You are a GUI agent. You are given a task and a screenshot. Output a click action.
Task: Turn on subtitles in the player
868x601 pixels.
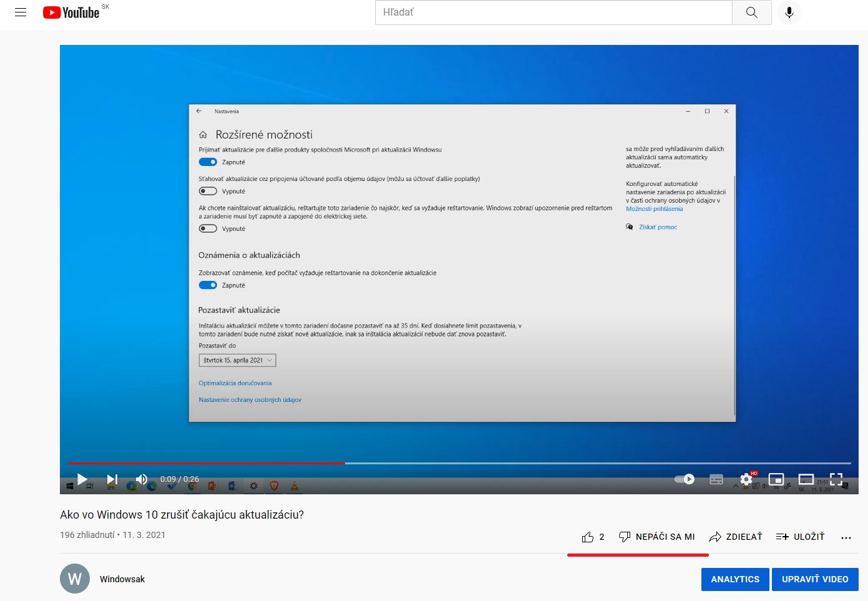pos(716,479)
